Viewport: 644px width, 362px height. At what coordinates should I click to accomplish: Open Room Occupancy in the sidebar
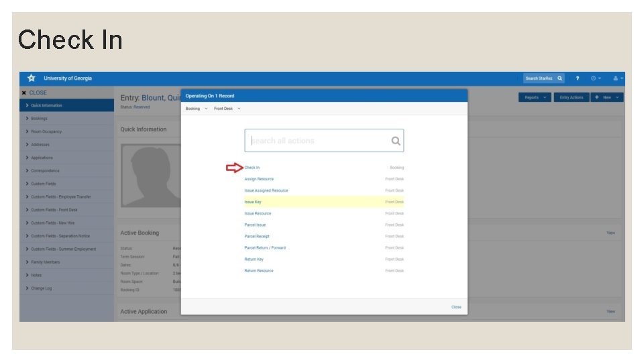tap(66, 131)
